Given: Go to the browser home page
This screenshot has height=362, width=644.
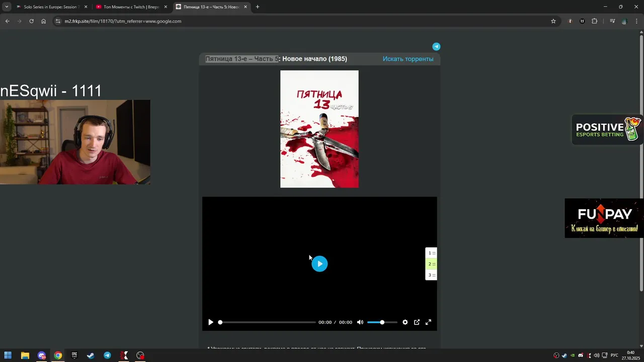Looking at the screenshot, I should pyautogui.click(x=43, y=21).
